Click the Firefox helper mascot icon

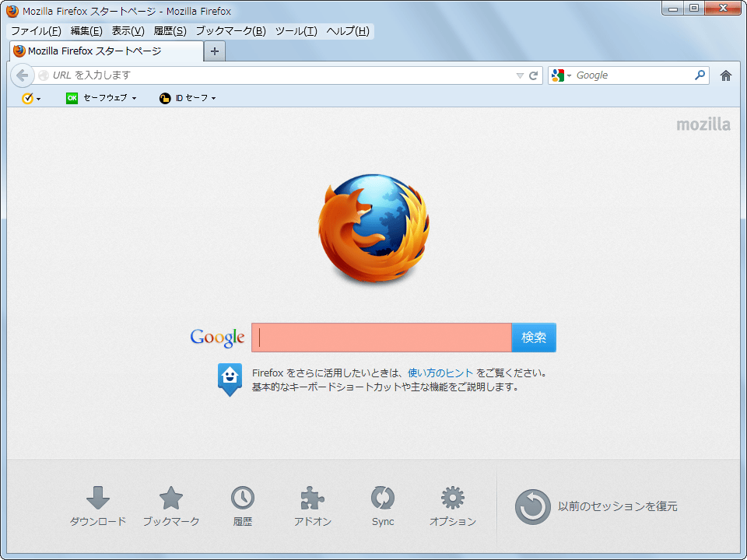[x=230, y=380]
